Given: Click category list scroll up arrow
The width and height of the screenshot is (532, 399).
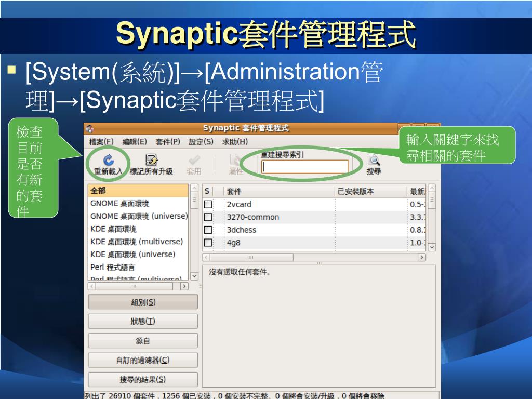Looking at the screenshot, I should coord(194,188).
